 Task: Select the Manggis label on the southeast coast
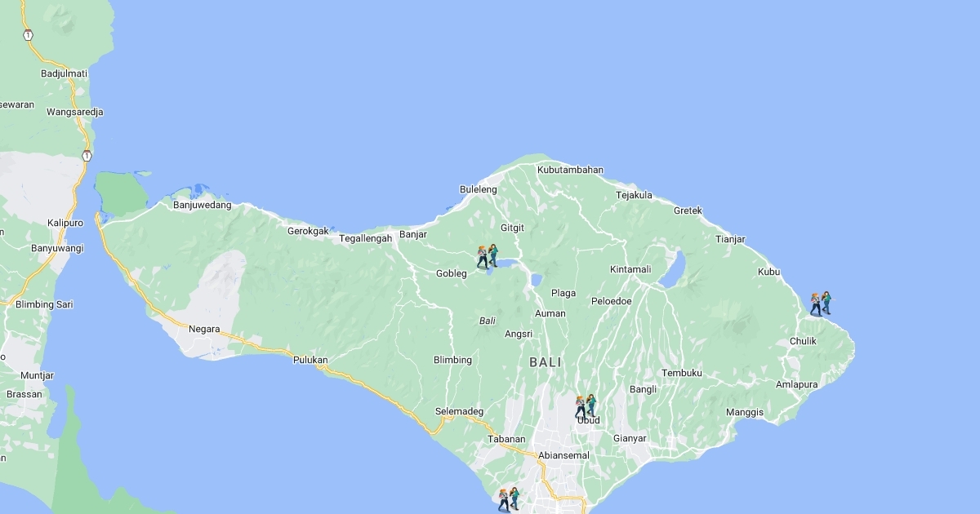(x=744, y=412)
